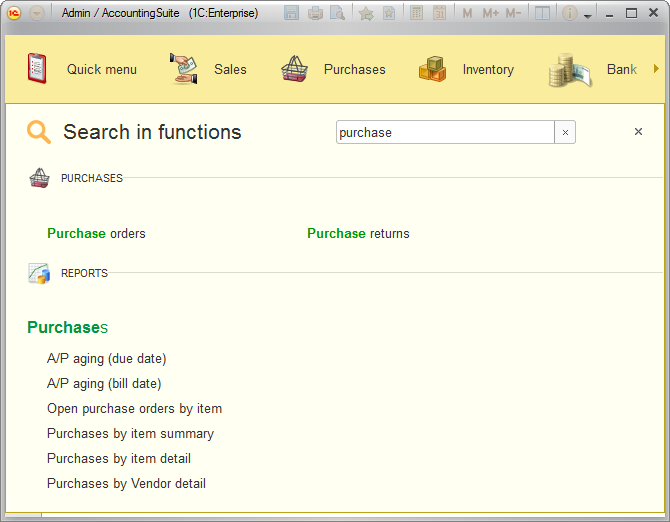Open Purchase orders link

click(96, 234)
